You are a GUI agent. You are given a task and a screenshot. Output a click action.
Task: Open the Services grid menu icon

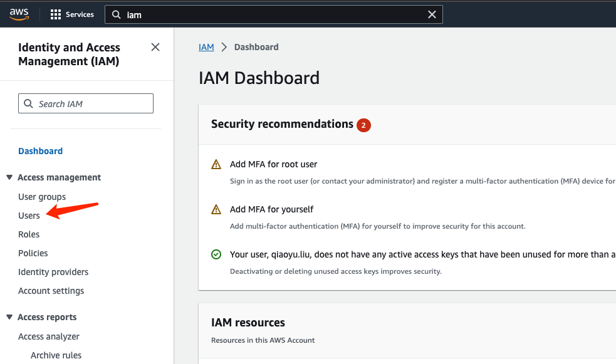tap(56, 14)
